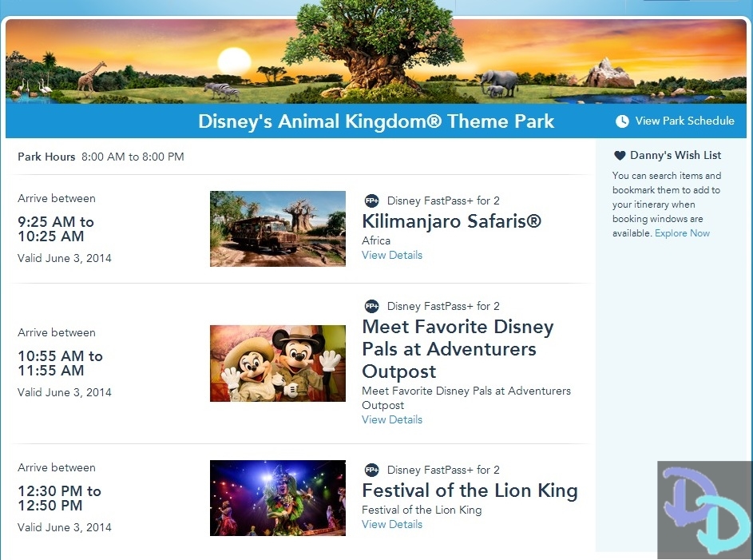Click the heart icon next to Danny's Wish List
The width and height of the screenshot is (753, 560).
click(620, 156)
